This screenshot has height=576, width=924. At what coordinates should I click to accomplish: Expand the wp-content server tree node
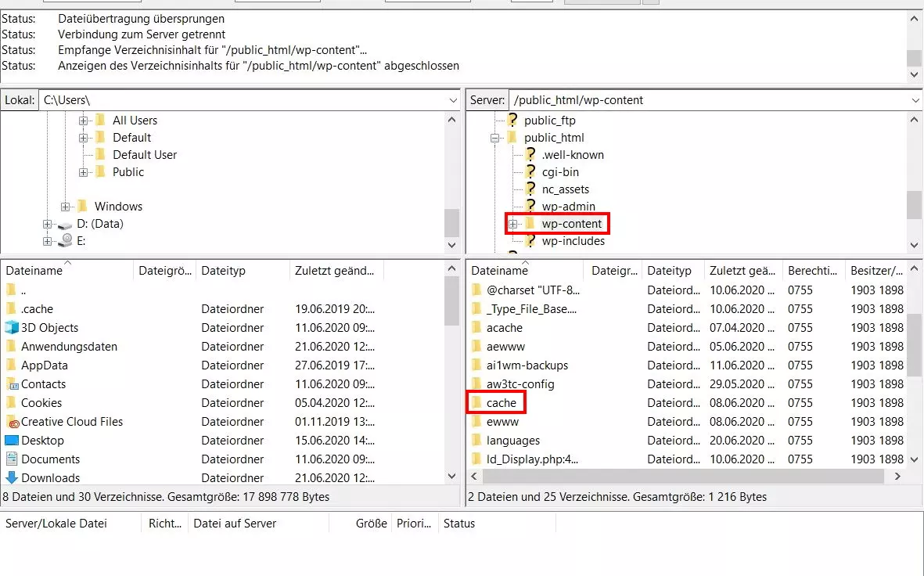[x=512, y=224]
